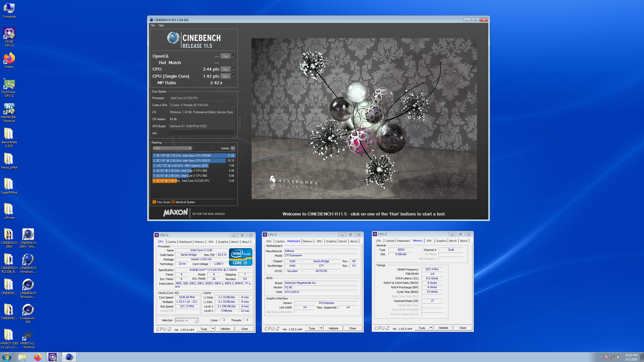Open hexus_pifast folder icon
The width and height of the screenshot is (644, 362).
point(9,161)
